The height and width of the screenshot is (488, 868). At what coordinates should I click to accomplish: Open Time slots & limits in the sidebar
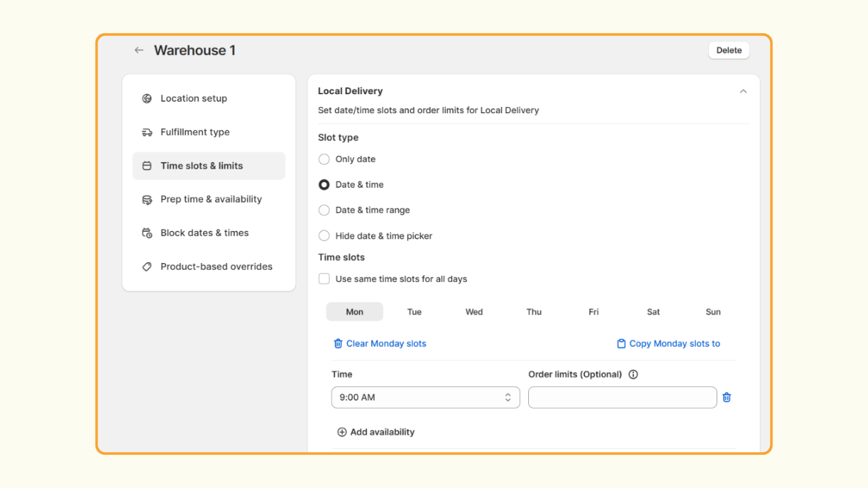[x=209, y=166]
